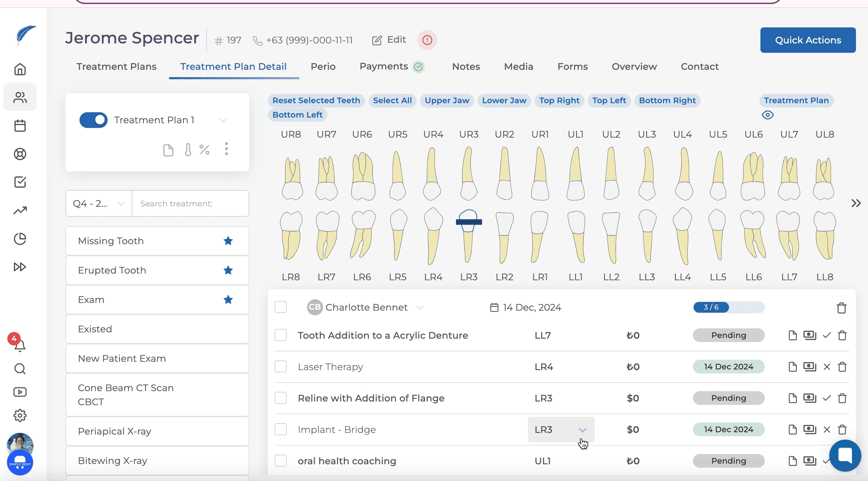Click the percent discount icon
Screen dimensions: 868x481
tap(204, 150)
